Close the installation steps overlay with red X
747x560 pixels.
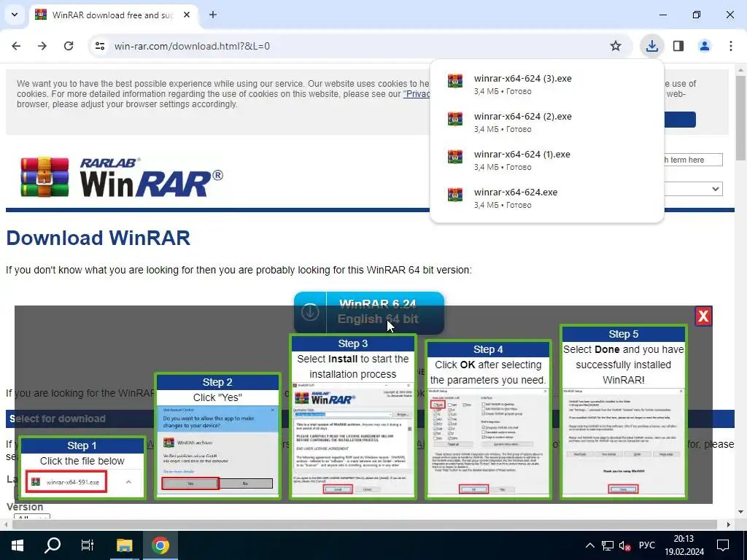tap(703, 316)
